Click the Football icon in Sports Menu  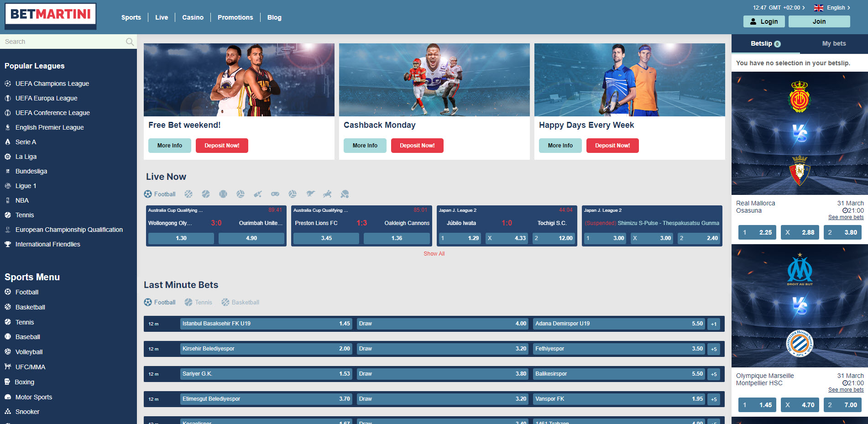tap(8, 292)
